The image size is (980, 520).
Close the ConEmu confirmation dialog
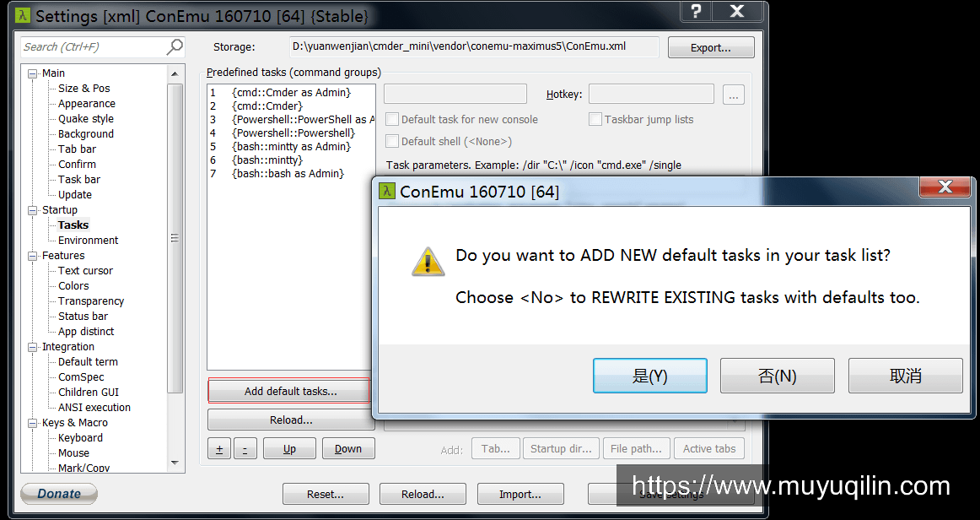[945, 187]
